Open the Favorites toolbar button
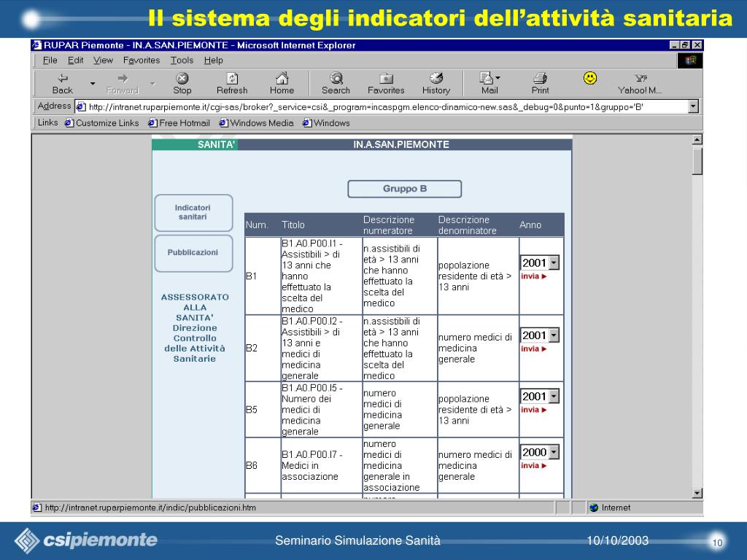747x560 pixels. tap(386, 83)
